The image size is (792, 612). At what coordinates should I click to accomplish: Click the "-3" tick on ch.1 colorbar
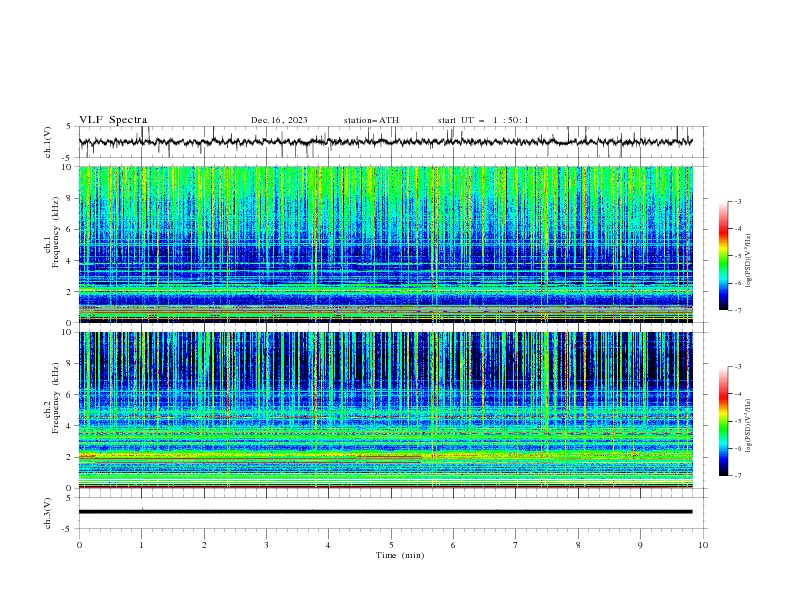point(738,201)
